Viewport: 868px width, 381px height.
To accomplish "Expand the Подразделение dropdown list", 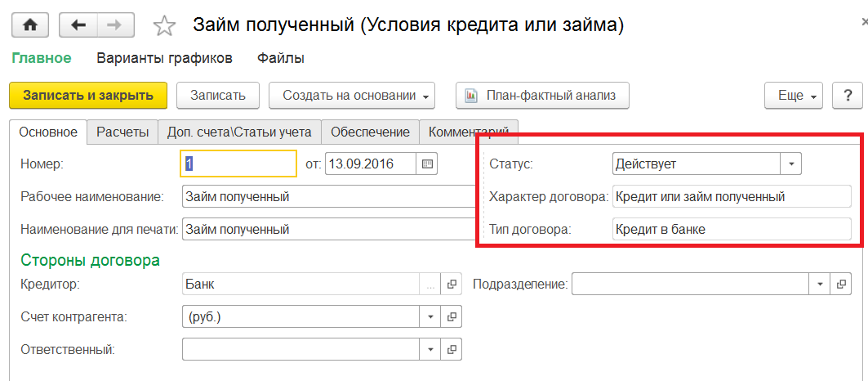I will coord(820,285).
